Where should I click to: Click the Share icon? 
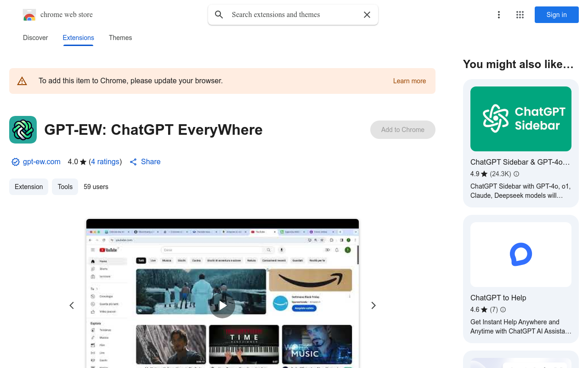(x=133, y=162)
